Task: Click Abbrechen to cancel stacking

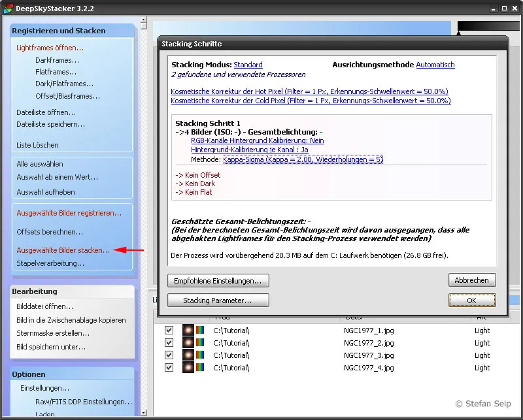Action: pos(472,280)
